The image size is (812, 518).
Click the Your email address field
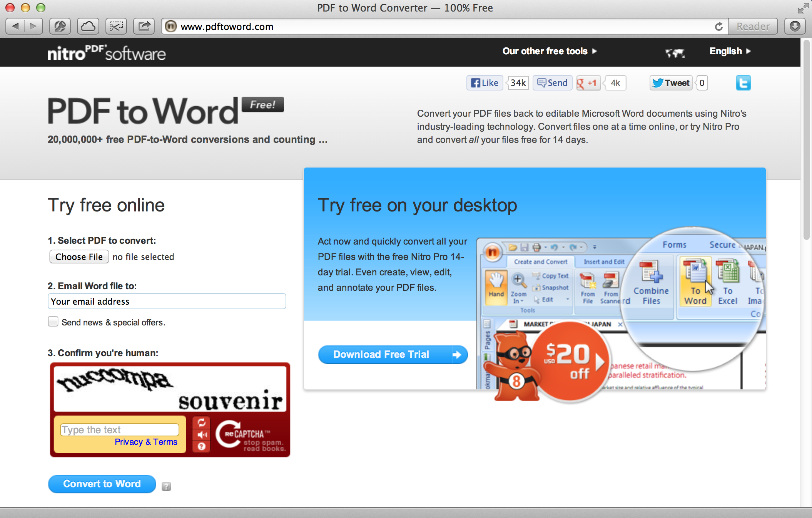click(167, 301)
